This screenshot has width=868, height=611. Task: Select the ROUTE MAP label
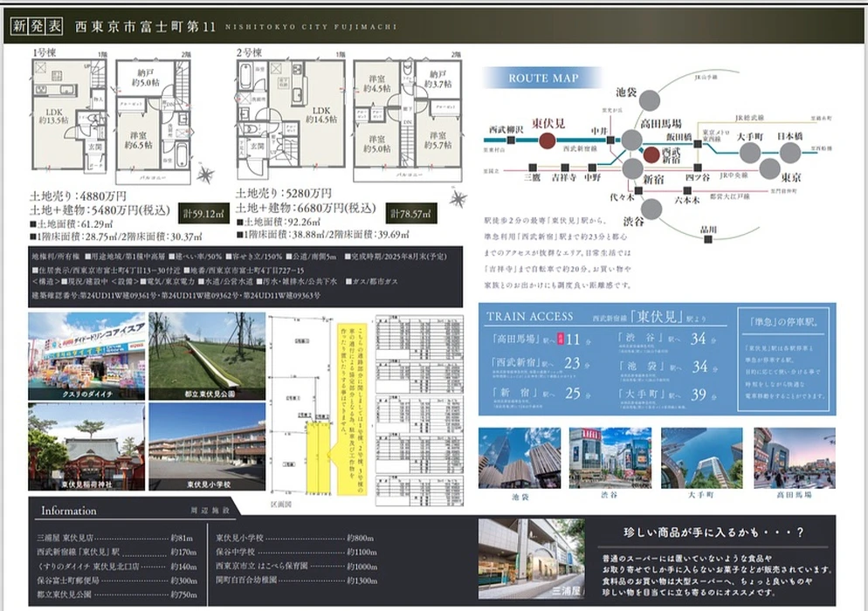coord(543,79)
